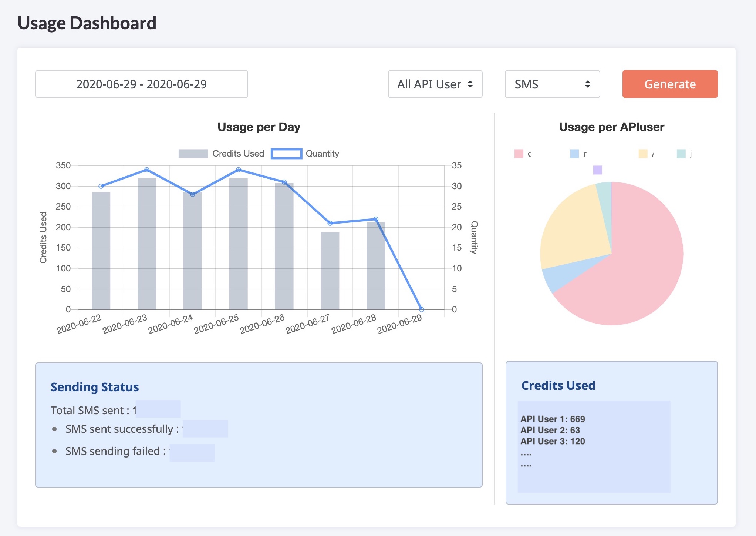Click the Usage Dashboard page title
Screen dimensions: 756x536
pyautogui.click(x=87, y=23)
